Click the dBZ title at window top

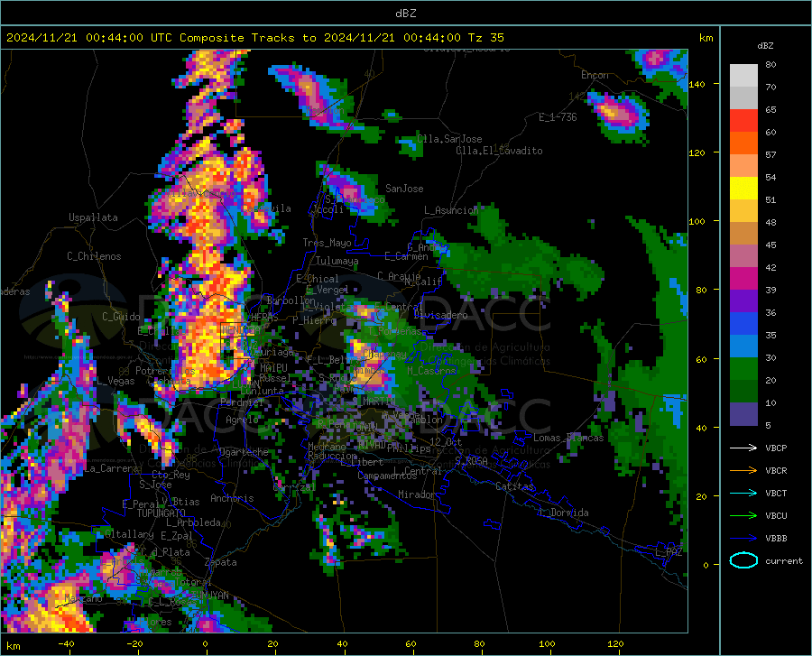click(405, 14)
